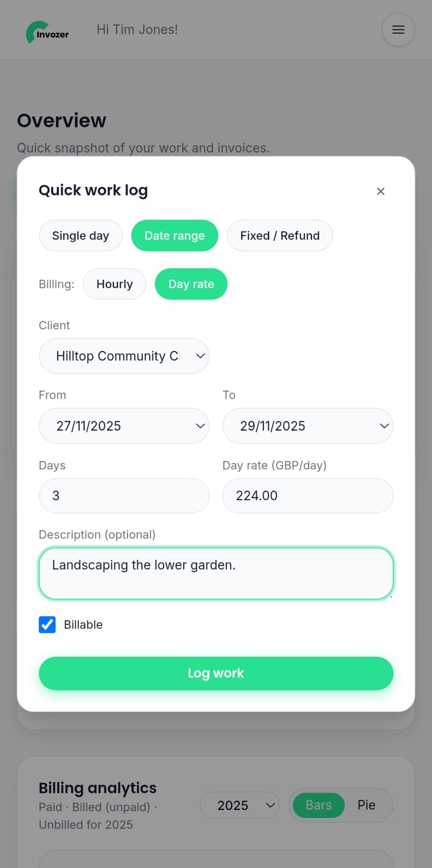This screenshot has height=868, width=432.
Task: Click the description field with landscaping text
Action: coord(216,573)
